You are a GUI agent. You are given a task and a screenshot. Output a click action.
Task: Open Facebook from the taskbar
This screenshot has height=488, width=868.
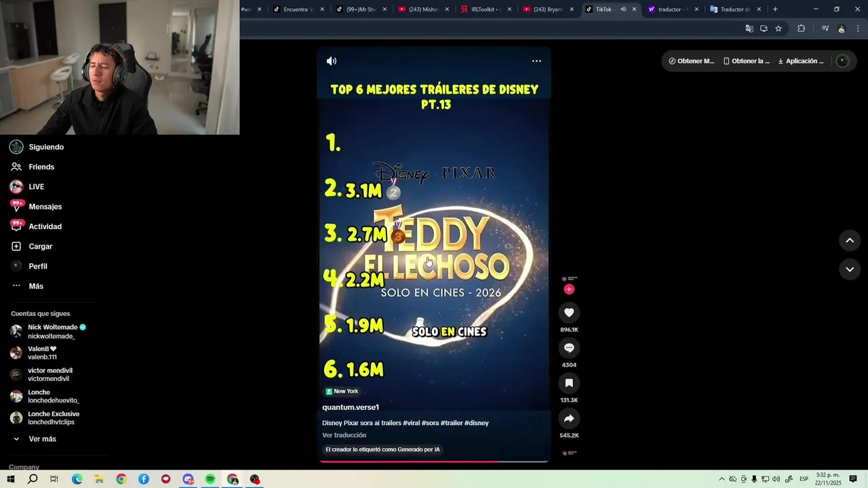point(144,479)
